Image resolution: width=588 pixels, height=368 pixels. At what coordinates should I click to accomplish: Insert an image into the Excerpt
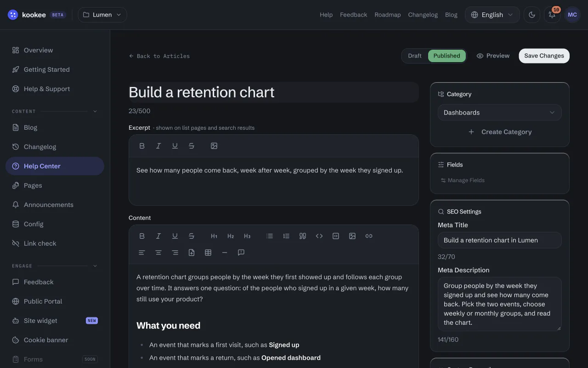(x=214, y=146)
